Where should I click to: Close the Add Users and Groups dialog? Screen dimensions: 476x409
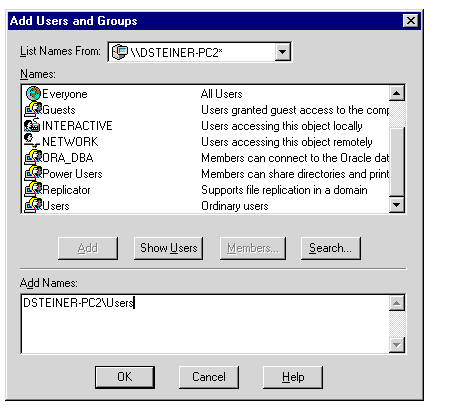411,21
